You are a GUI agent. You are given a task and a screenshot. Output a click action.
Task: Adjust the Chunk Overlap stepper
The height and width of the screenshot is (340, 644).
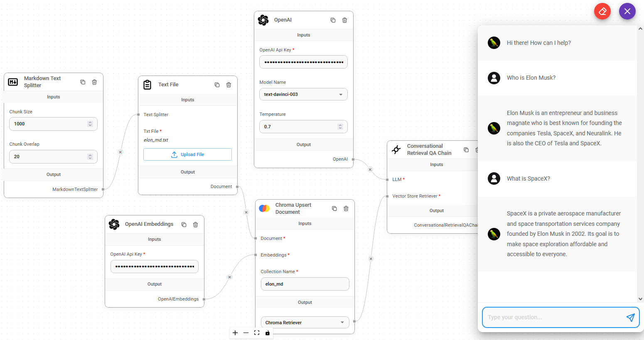coord(90,157)
